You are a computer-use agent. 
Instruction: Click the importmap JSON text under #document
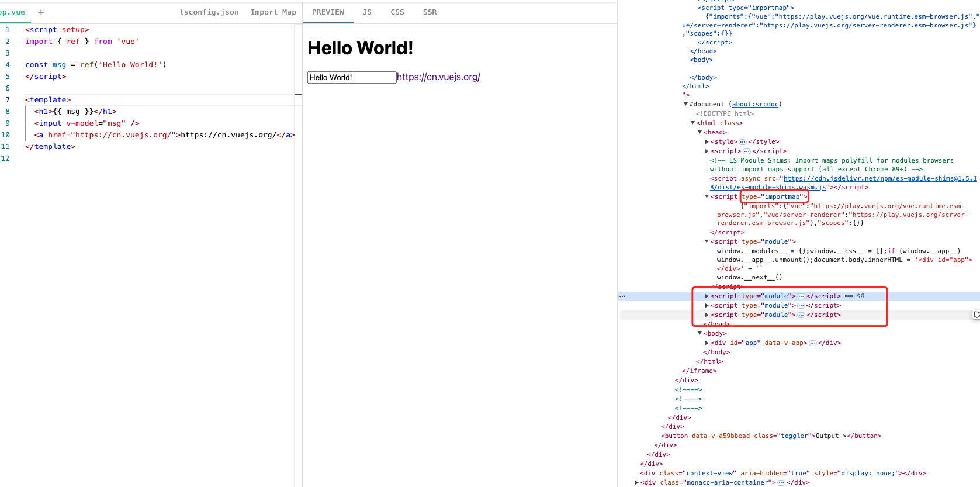(843, 215)
